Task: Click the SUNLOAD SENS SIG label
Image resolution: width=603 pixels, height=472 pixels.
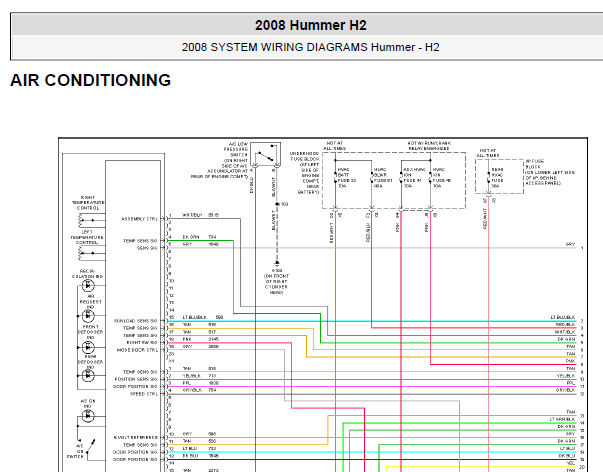Action: (136, 321)
